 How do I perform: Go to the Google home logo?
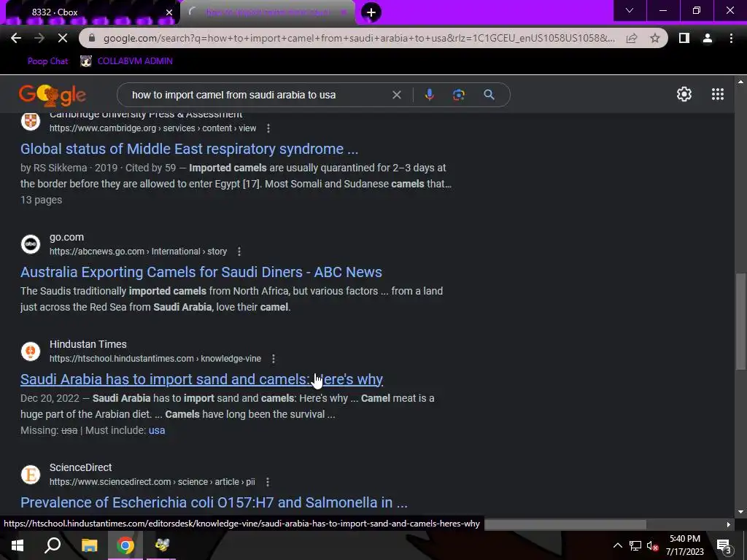[x=52, y=95]
